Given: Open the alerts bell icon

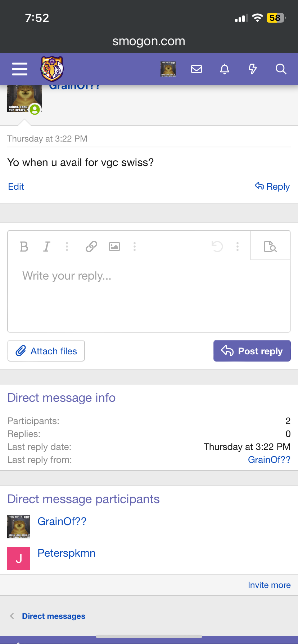Looking at the screenshot, I should click(225, 69).
